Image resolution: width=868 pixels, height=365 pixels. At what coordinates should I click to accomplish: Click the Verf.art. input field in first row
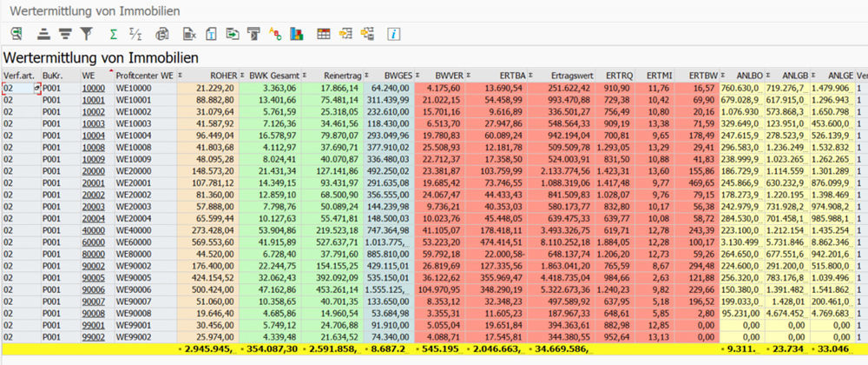pyautogui.click(x=16, y=88)
